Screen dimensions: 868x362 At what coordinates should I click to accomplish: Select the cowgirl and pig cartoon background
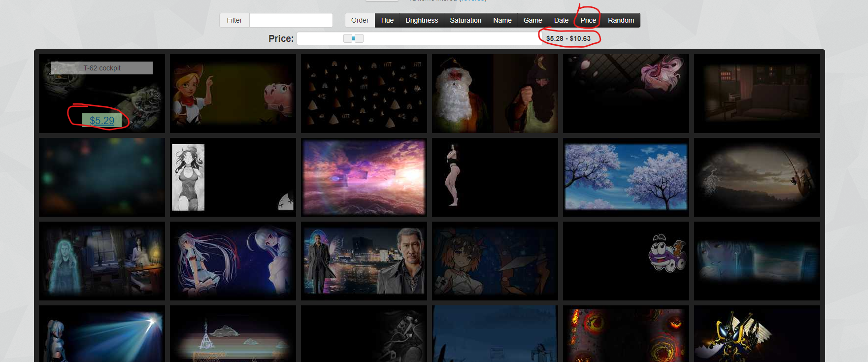point(233,94)
